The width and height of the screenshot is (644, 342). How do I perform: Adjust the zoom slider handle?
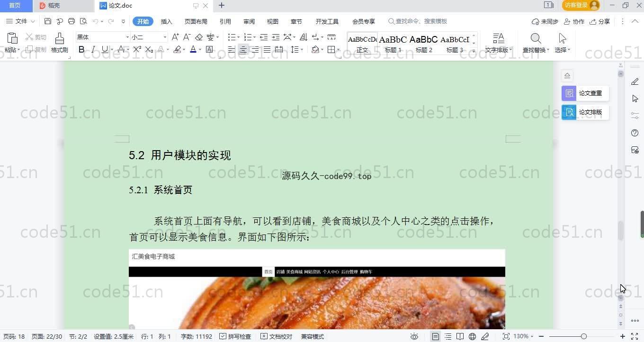click(x=584, y=336)
